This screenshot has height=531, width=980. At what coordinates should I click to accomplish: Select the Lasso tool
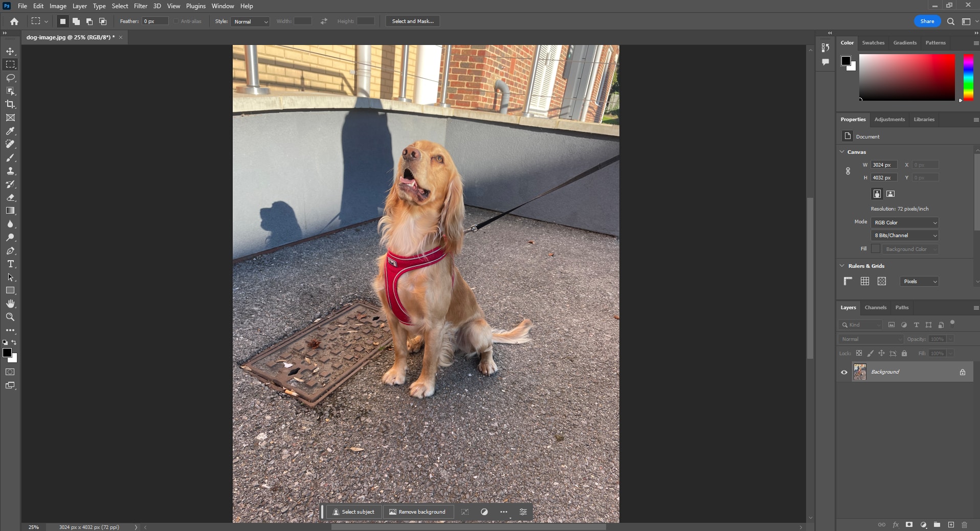click(x=10, y=78)
